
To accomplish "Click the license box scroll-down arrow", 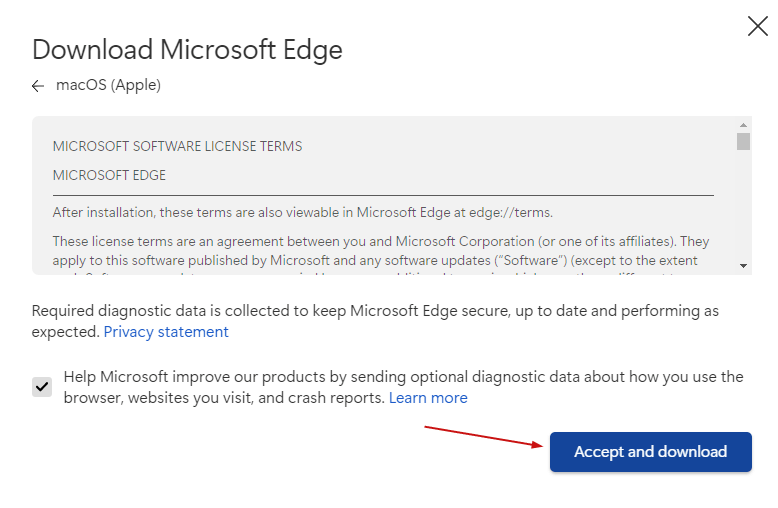I will coord(743,266).
